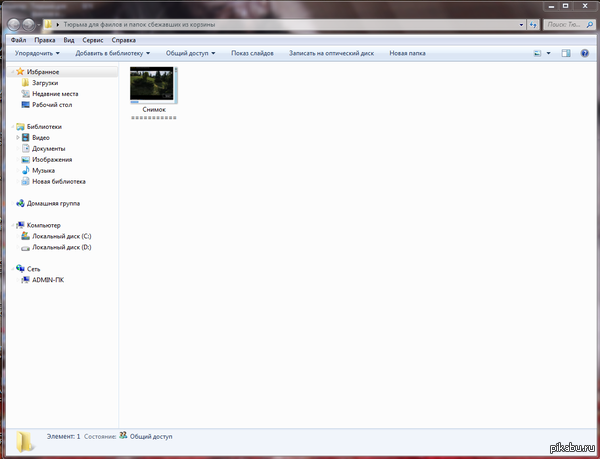Click Новая папка button

pos(407,53)
